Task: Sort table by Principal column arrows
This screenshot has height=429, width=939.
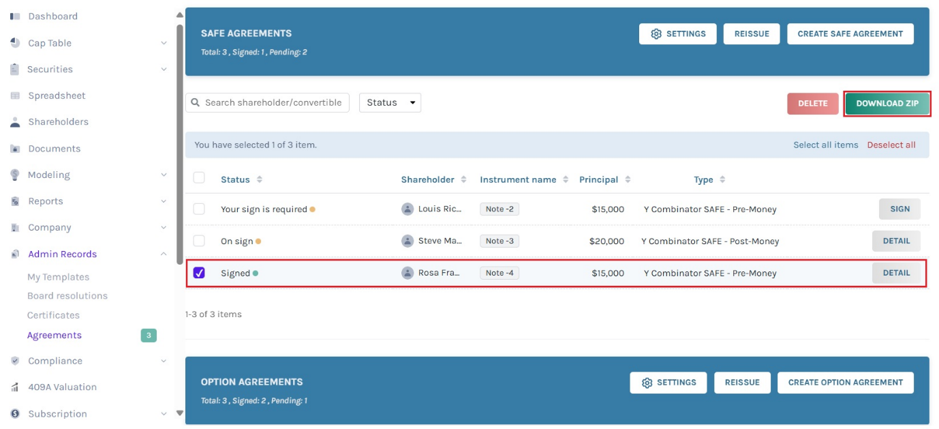Action: coord(628,179)
